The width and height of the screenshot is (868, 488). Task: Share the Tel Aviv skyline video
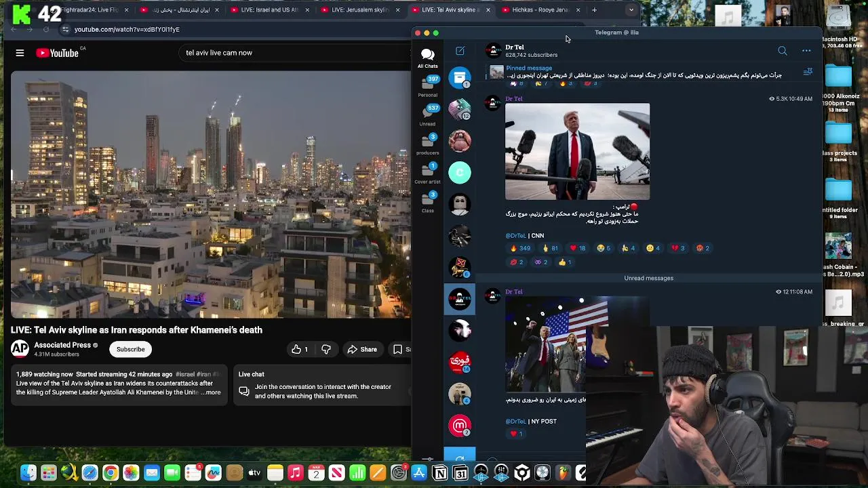point(362,349)
